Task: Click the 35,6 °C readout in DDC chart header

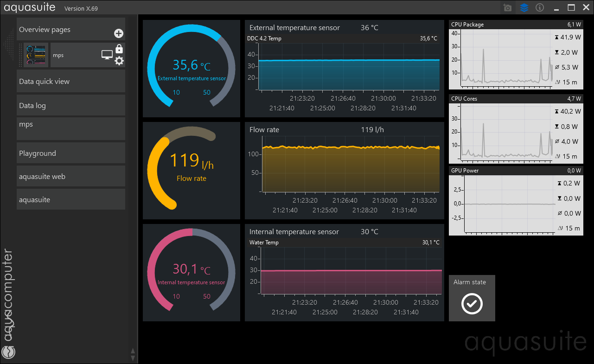Action: [428, 38]
